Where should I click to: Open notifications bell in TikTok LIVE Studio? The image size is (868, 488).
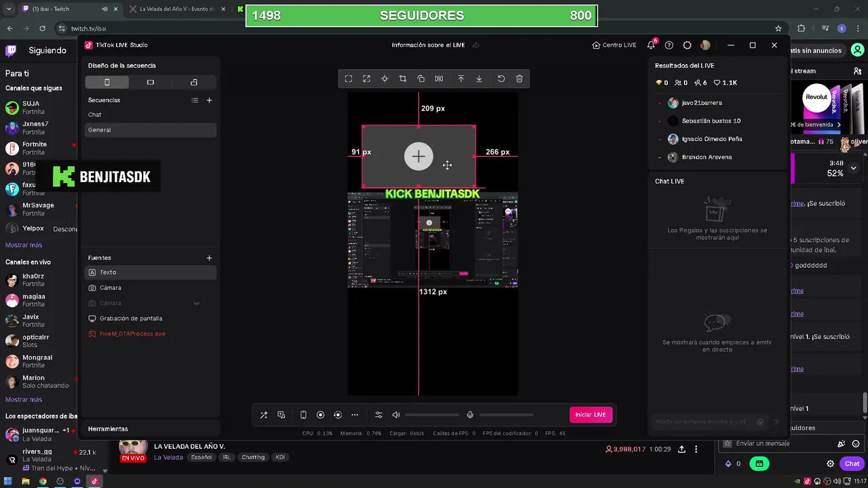tap(651, 45)
